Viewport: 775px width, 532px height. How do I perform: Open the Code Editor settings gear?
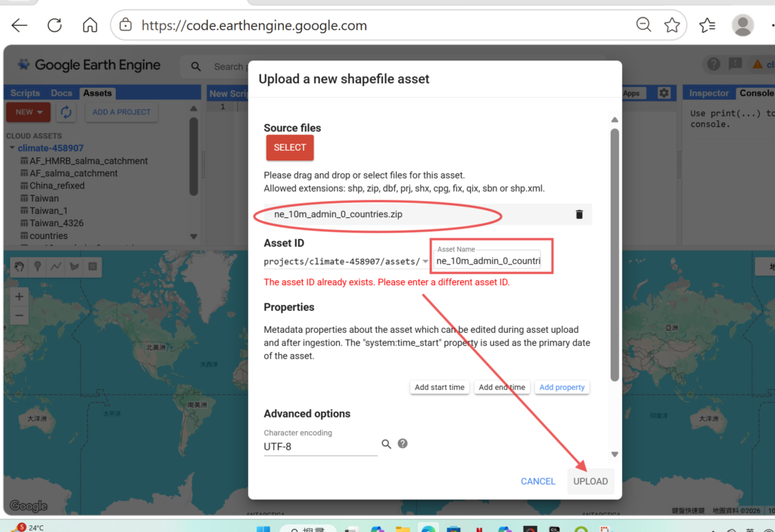[x=664, y=93]
